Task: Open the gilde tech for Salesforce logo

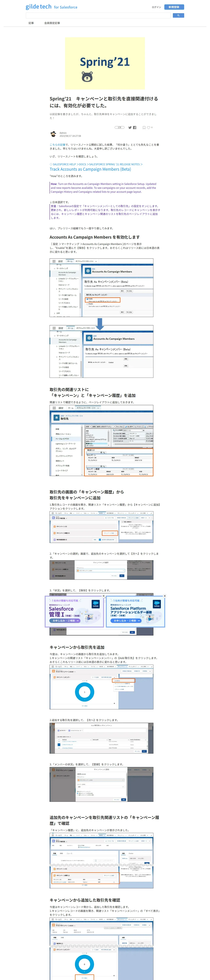Action: tap(52, 7)
